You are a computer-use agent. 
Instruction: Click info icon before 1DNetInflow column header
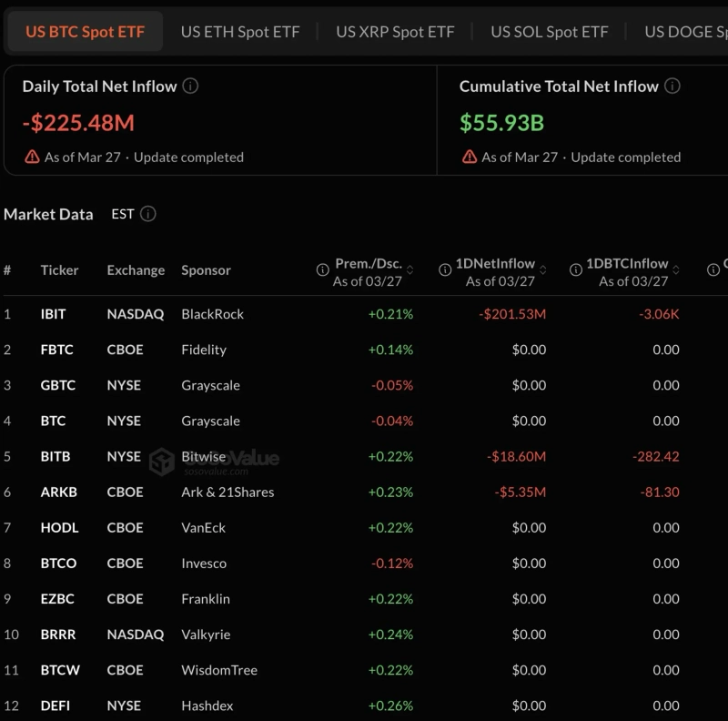[445, 270]
